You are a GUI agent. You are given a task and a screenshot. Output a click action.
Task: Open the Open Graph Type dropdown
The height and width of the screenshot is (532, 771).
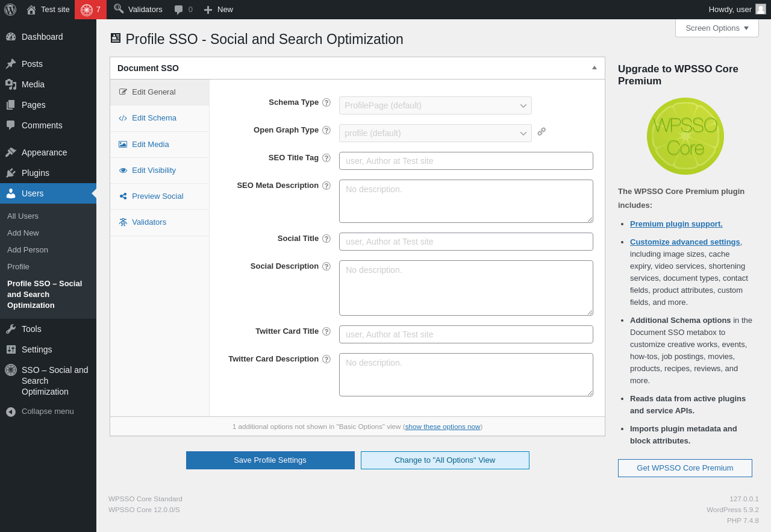[x=435, y=133]
